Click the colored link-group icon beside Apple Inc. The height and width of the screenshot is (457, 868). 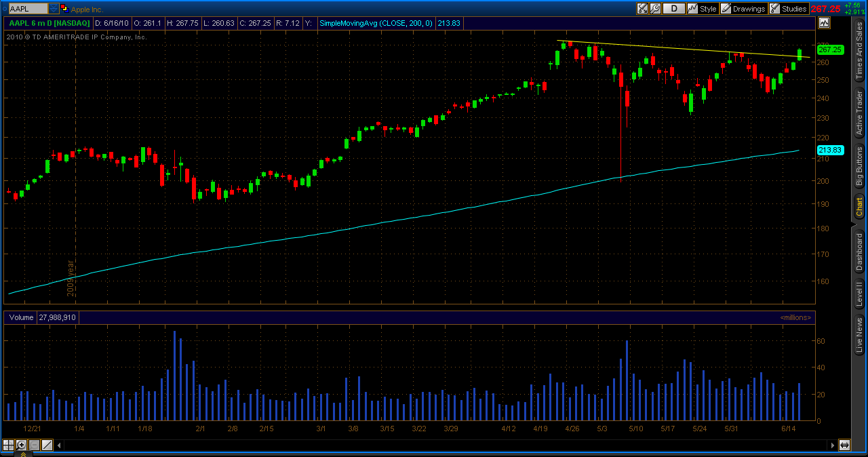click(64, 9)
